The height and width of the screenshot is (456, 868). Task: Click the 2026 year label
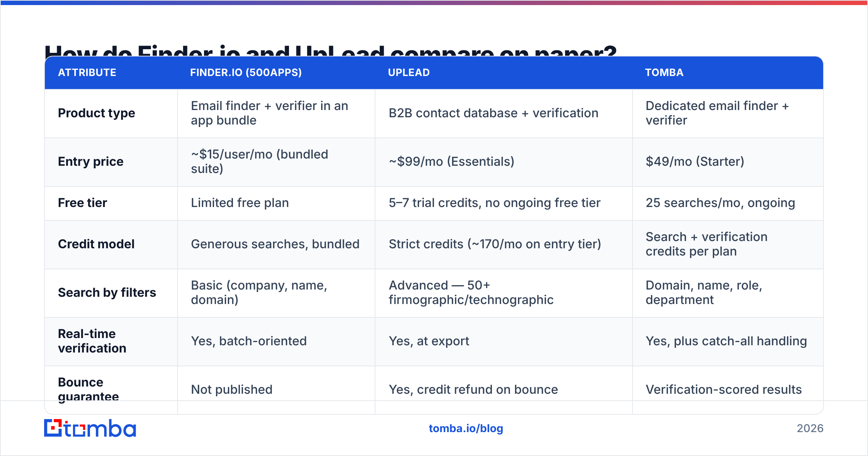810,428
